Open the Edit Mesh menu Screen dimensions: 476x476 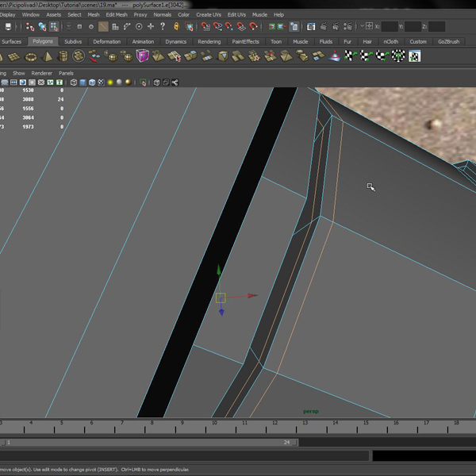click(x=117, y=14)
